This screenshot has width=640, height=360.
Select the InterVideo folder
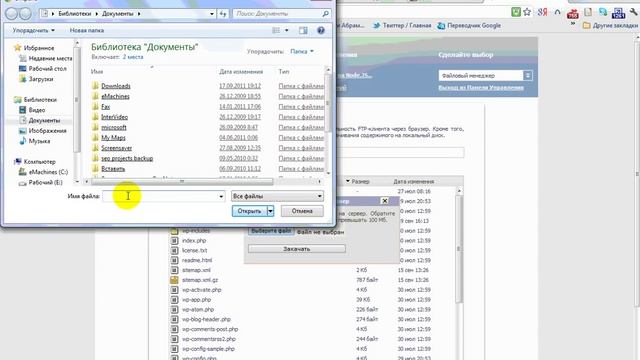[x=114, y=117]
